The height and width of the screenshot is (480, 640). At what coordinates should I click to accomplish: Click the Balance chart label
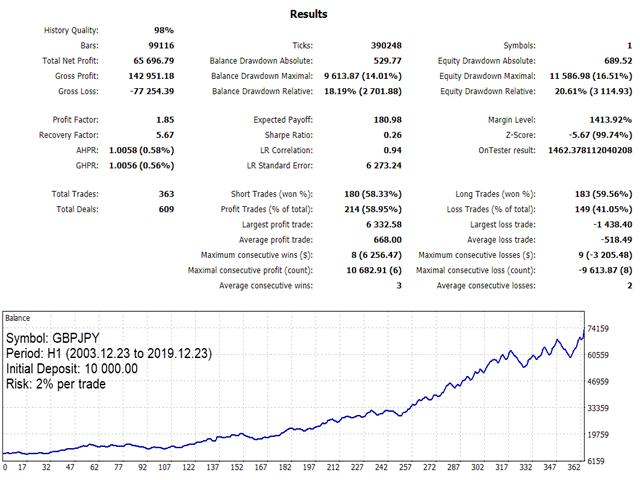pyautogui.click(x=18, y=318)
